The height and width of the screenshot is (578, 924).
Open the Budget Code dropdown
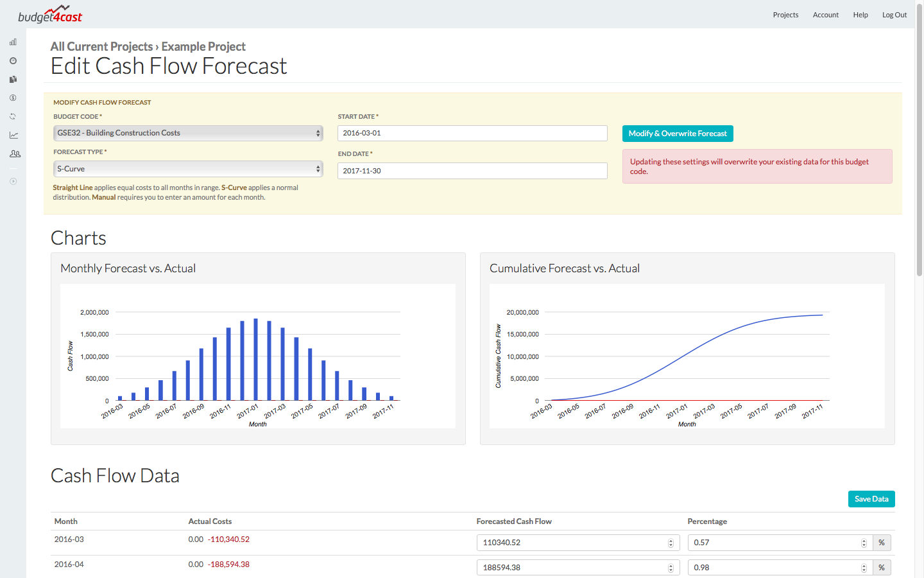[x=187, y=133]
